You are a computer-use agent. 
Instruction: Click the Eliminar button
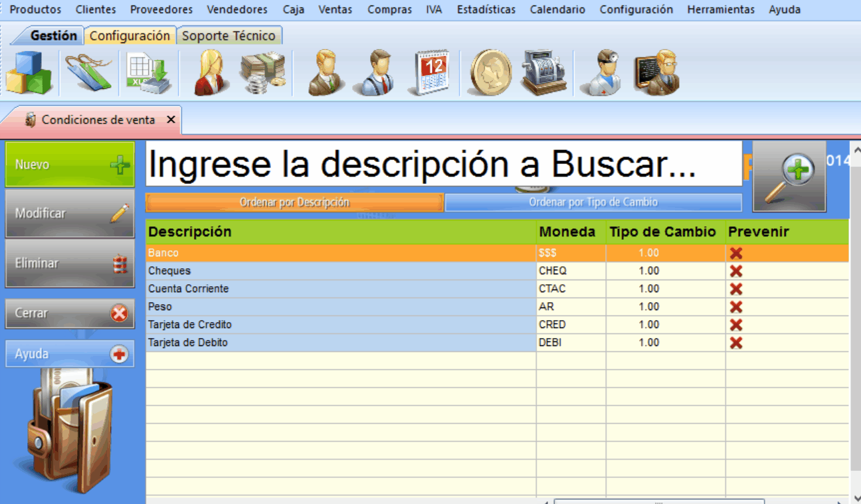[x=70, y=263]
